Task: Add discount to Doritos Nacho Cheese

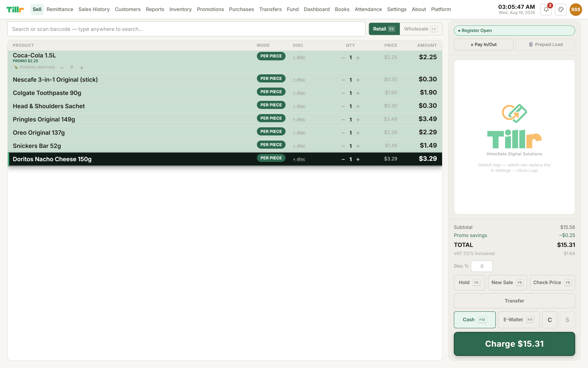Action: (x=299, y=159)
